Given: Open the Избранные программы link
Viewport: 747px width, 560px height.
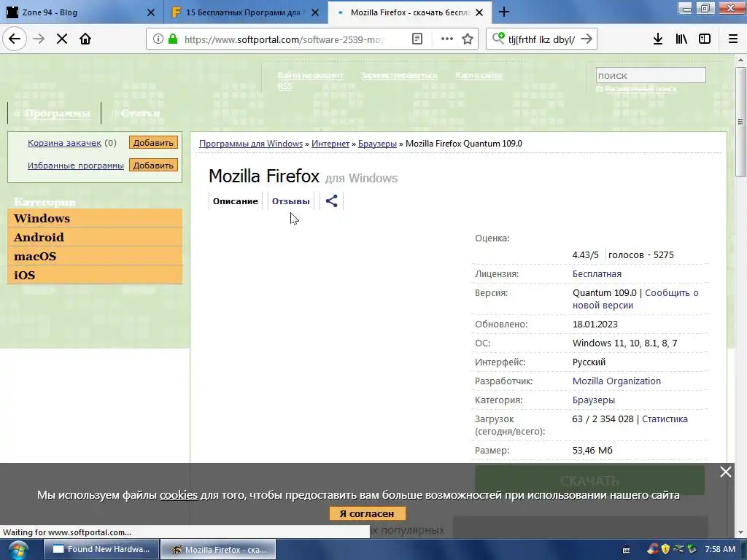Looking at the screenshot, I should 76,166.
